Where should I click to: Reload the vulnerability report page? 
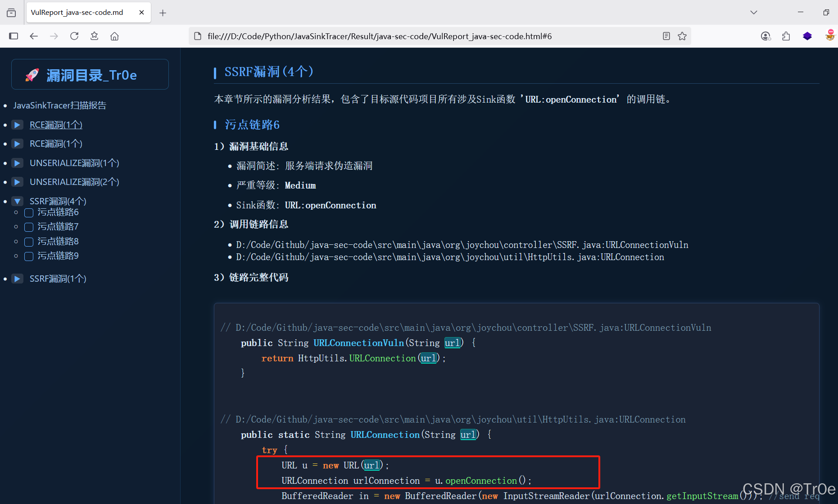click(x=74, y=36)
